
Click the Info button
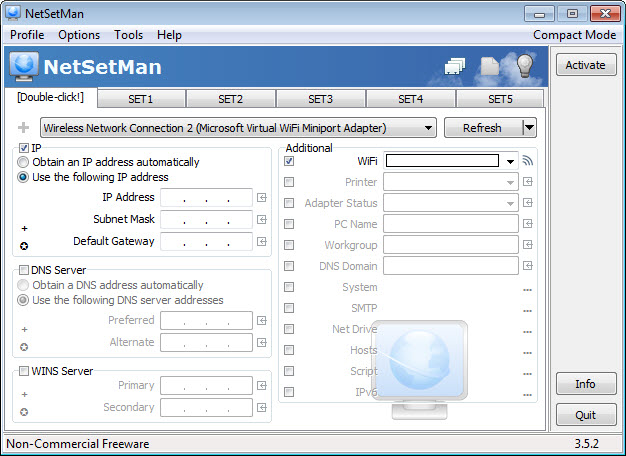pos(586,384)
